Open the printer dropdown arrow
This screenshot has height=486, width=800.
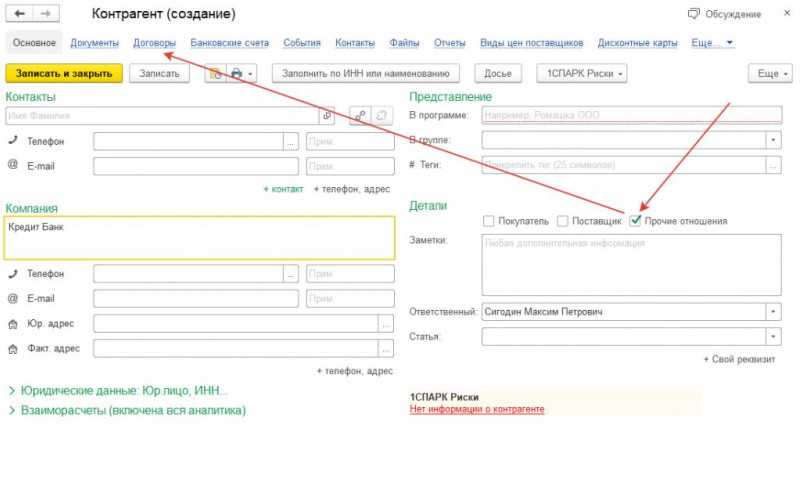pos(251,74)
